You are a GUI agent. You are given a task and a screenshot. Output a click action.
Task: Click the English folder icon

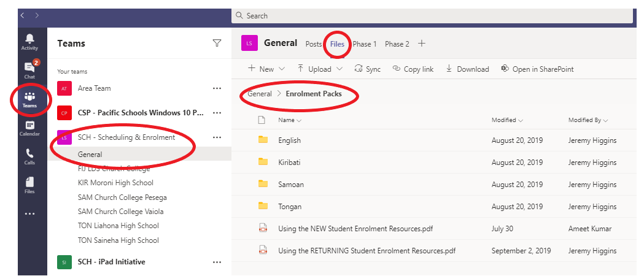click(263, 140)
